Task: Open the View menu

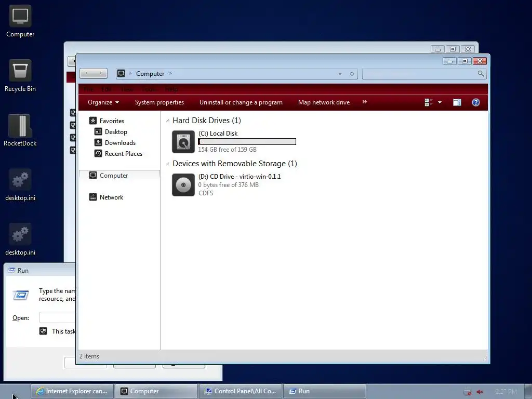Action: (127, 89)
